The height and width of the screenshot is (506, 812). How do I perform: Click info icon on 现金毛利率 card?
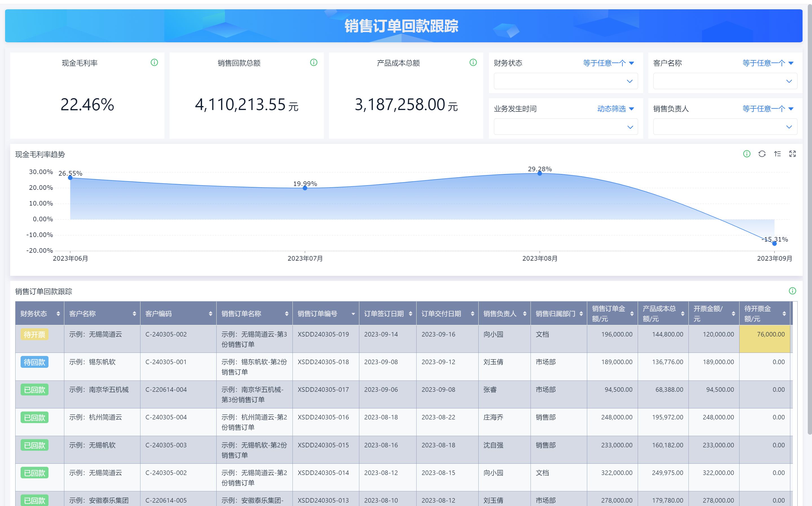click(x=154, y=63)
